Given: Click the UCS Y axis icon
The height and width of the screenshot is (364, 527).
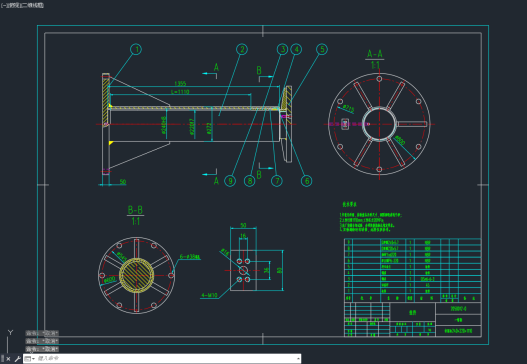Looking at the screenshot, I should tap(10, 332).
